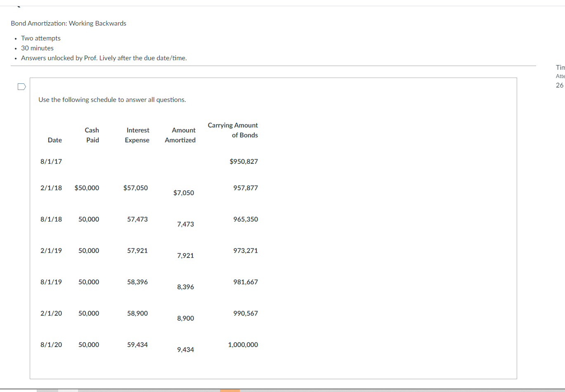
Task: Click the 50,000 cash paid for 2/1/20
Action: [x=89, y=314]
